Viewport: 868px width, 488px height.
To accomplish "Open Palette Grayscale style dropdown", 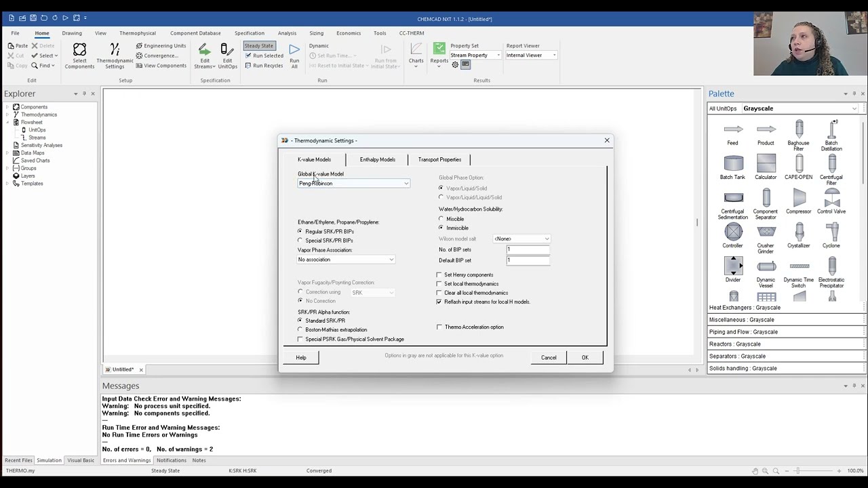I will click(800, 108).
